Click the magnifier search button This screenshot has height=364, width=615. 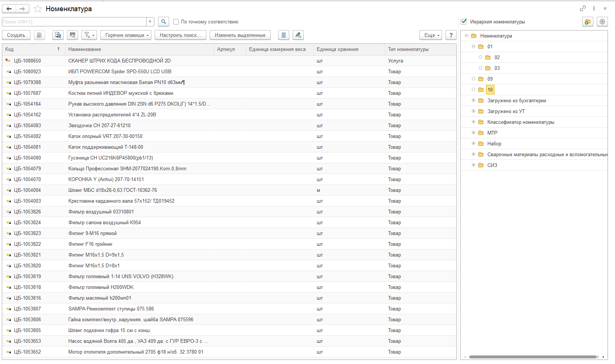(x=163, y=22)
